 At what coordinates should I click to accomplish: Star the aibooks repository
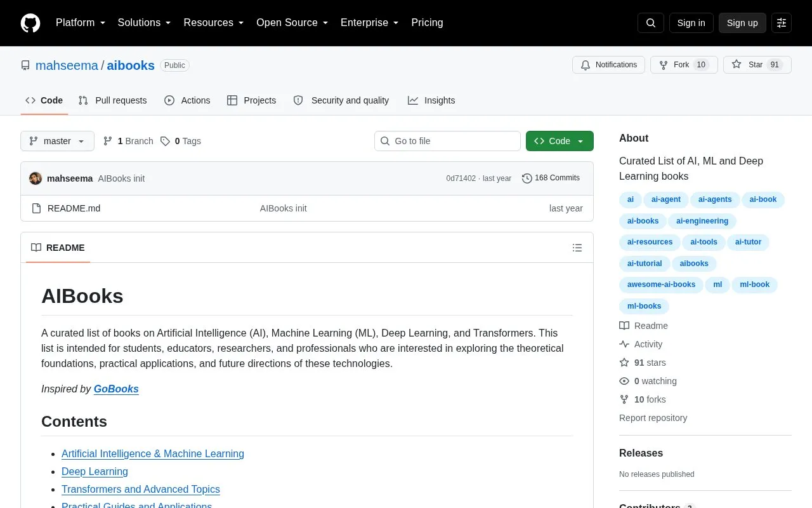click(x=757, y=65)
